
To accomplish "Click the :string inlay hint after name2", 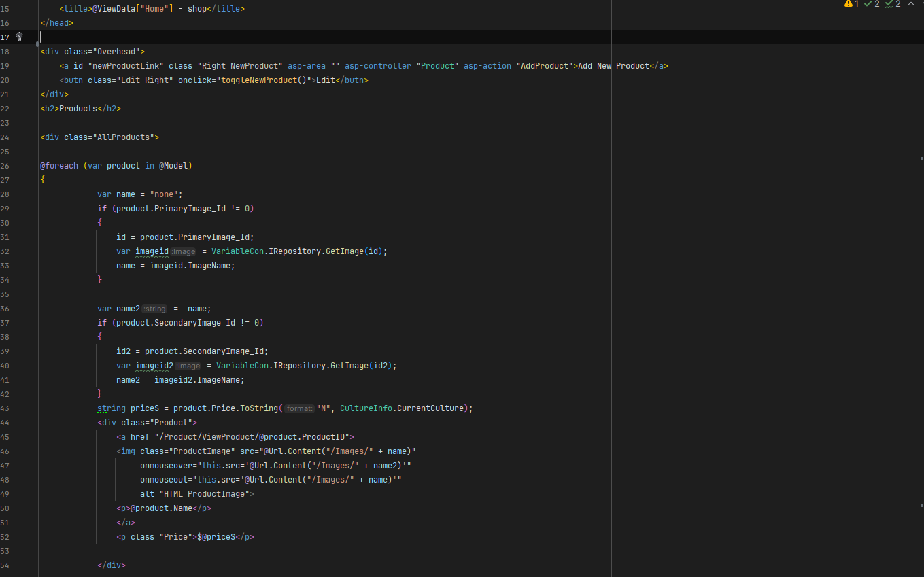I will pos(154,309).
